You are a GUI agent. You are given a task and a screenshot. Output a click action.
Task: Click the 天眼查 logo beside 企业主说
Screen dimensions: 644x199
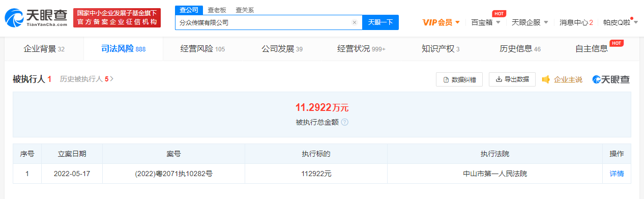pyautogui.click(x=611, y=79)
